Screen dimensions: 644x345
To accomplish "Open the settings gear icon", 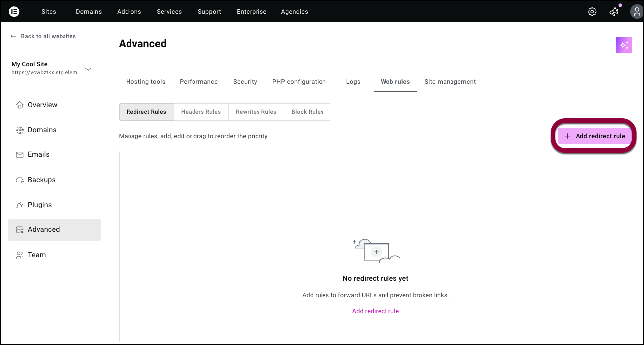I will (x=592, y=12).
